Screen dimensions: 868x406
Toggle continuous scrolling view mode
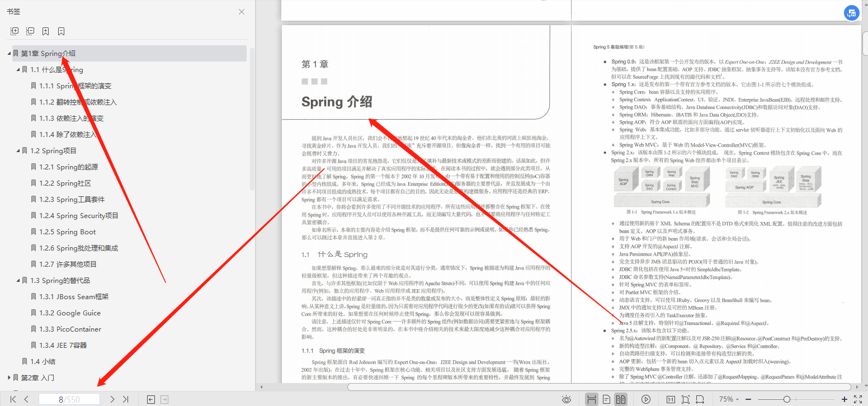pyautogui.click(x=591, y=399)
